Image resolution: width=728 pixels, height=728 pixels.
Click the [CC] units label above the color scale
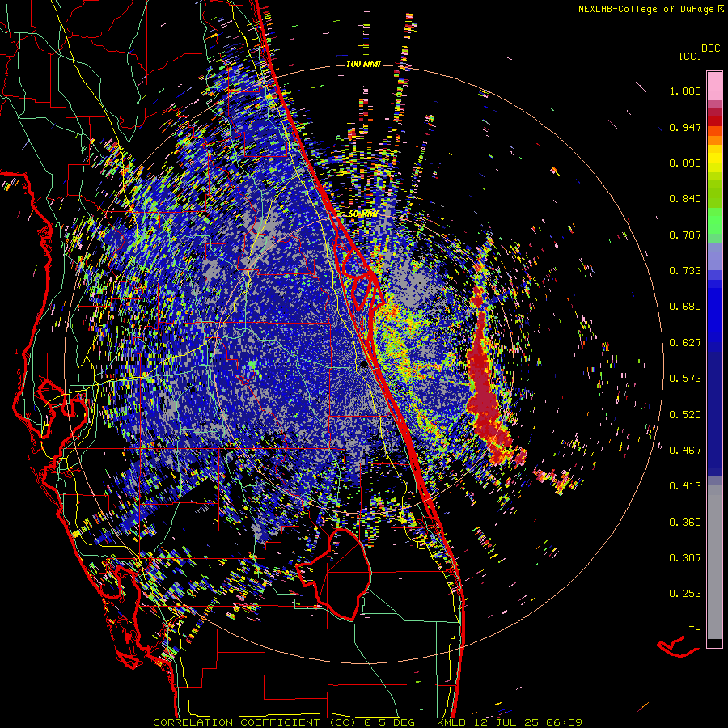(x=690, y=56)
